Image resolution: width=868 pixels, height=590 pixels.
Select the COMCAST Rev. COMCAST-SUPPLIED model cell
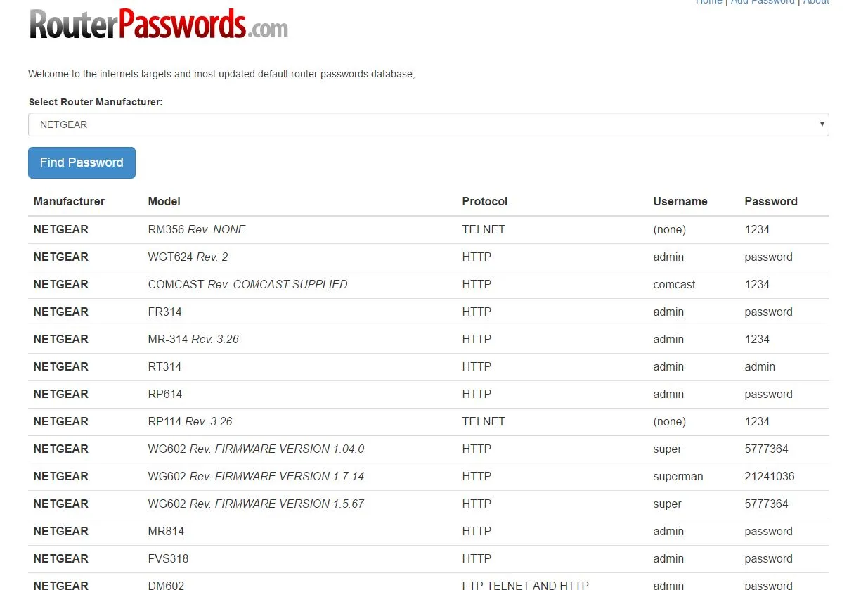247,284
